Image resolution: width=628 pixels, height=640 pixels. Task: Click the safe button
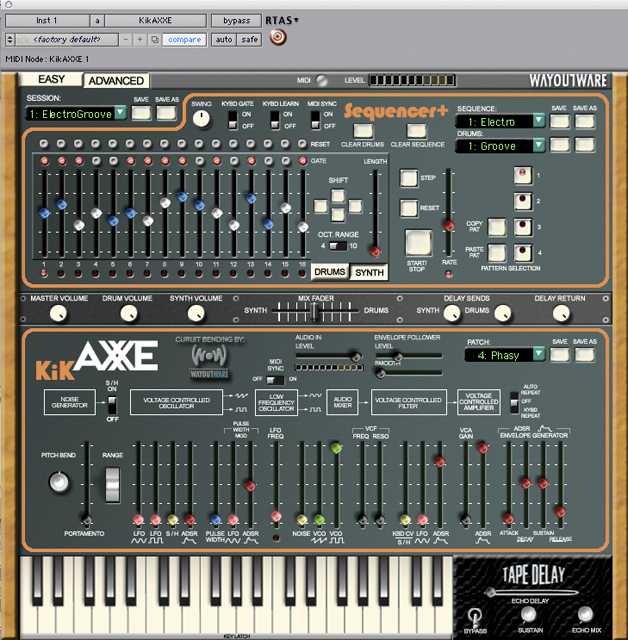tap(249, 40)
